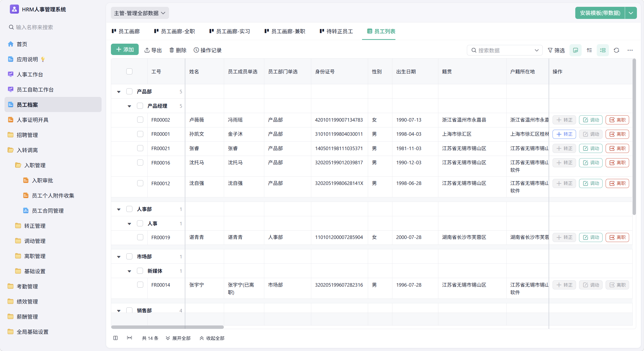Collapse the 人事部 group

point(119,209)
